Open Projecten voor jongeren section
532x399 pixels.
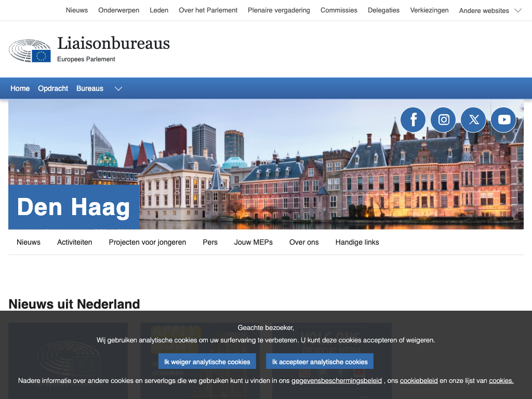148,242
